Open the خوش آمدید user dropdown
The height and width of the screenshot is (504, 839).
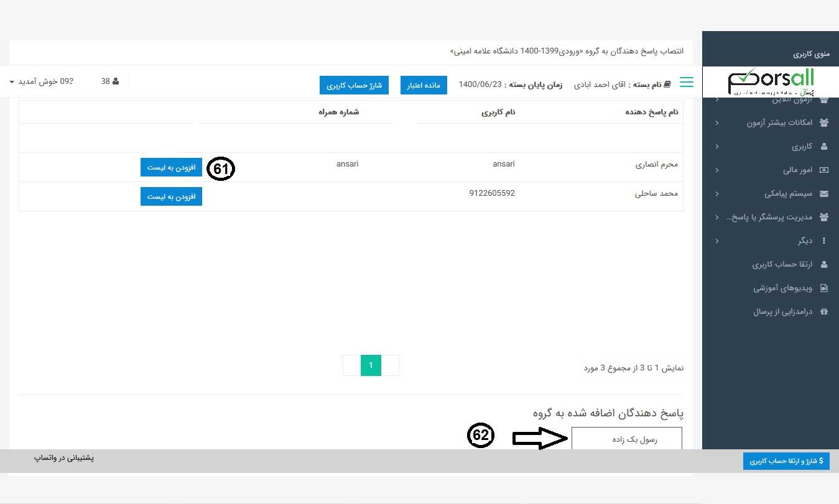point(42,81)
